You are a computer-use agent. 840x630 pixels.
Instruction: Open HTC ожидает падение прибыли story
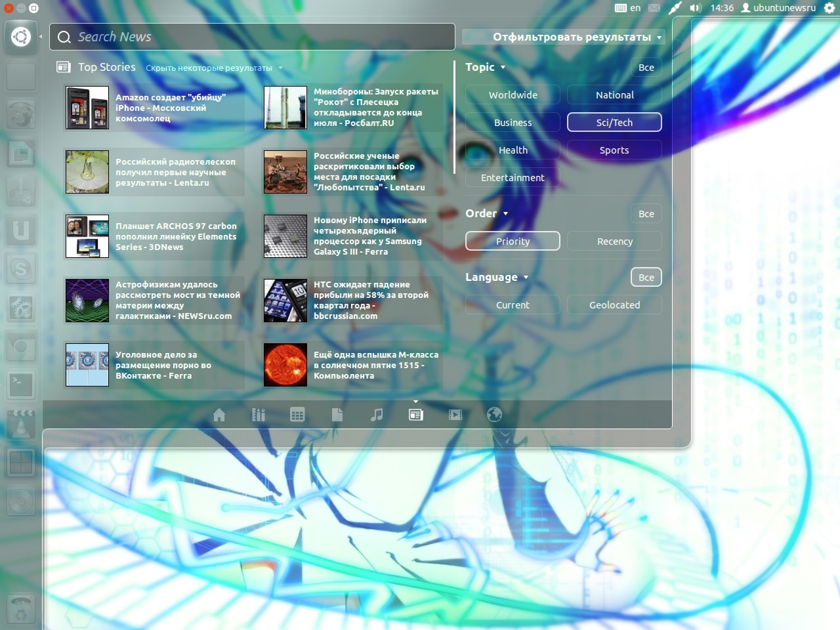click(x=353, y=301)
